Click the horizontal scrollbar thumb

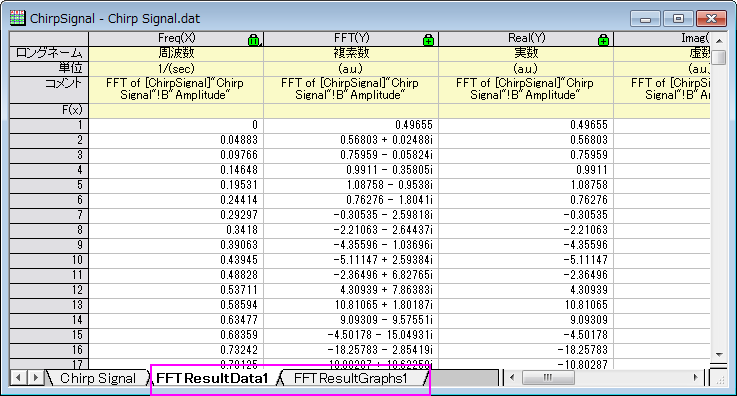(x=548, y=377)
